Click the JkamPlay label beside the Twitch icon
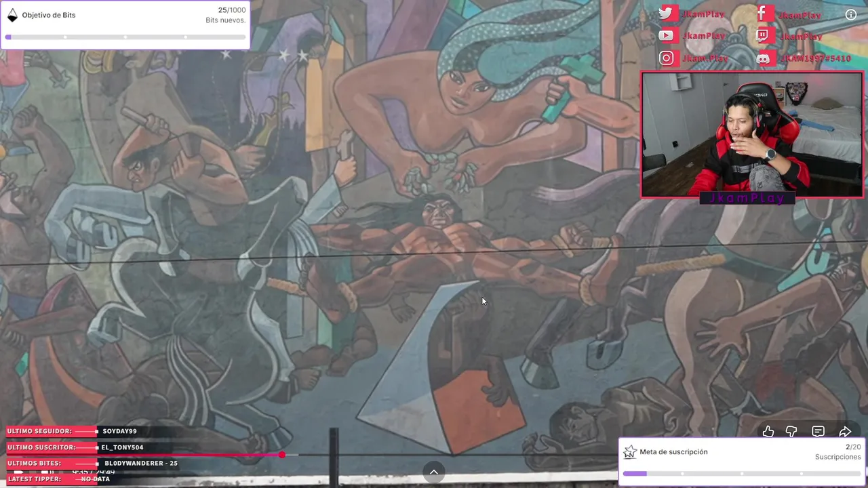868x488 pixels. 801,37
